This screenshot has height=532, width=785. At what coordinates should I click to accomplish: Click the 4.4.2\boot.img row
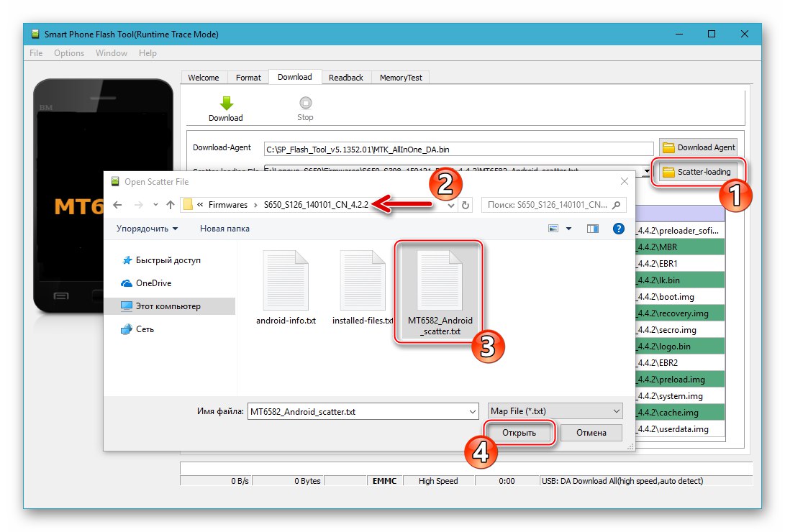(x=680, y=296)
